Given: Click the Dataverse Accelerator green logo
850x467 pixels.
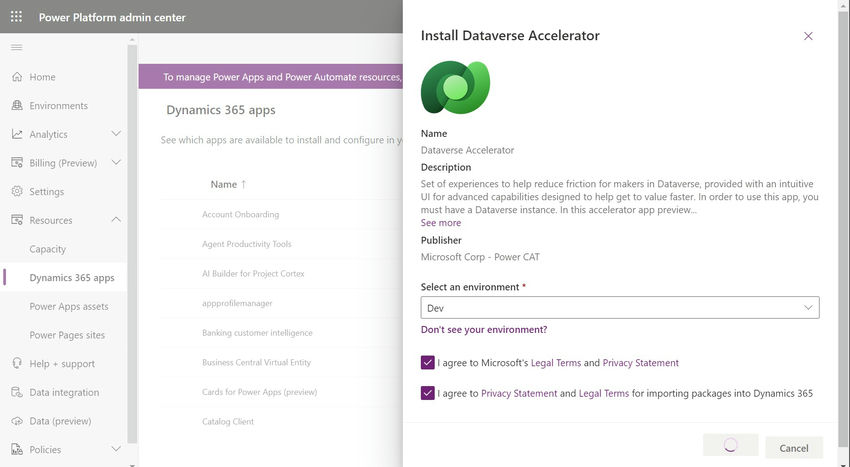Looking at the screenshot, I should 455,87.
